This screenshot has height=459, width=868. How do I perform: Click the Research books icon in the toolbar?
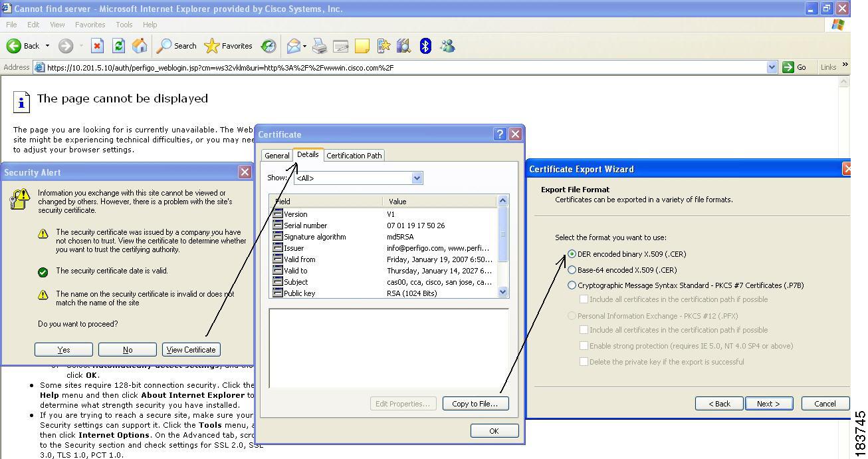[x=403, y=46]
